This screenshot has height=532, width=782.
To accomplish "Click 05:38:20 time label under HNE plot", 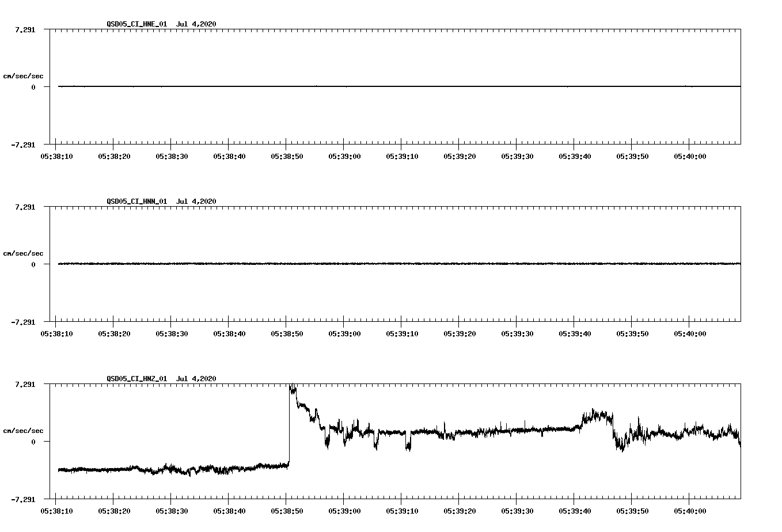I will (x=114, y=156).
